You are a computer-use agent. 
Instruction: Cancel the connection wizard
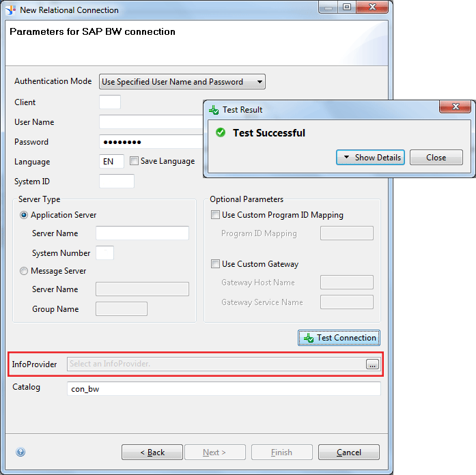coord(349,452)
